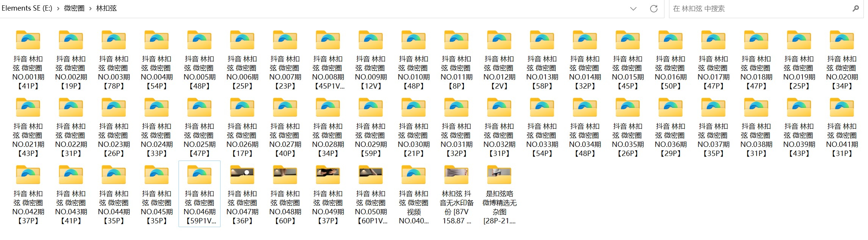Click the folder name ending NO.031期【32P】

click(x=457, y=140)
